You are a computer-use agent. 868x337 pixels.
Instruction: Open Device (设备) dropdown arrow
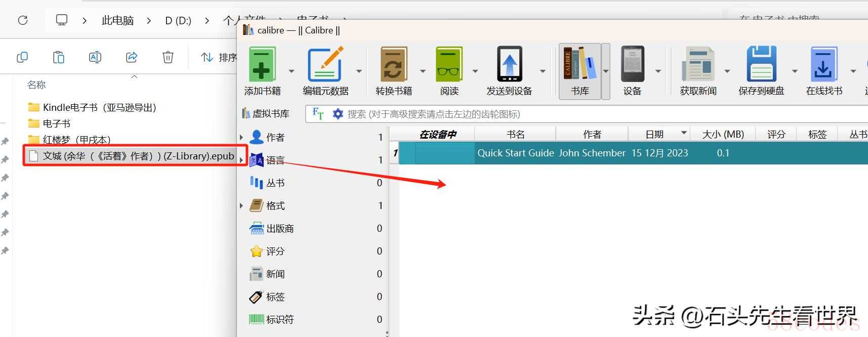click(x=658, y=71)
